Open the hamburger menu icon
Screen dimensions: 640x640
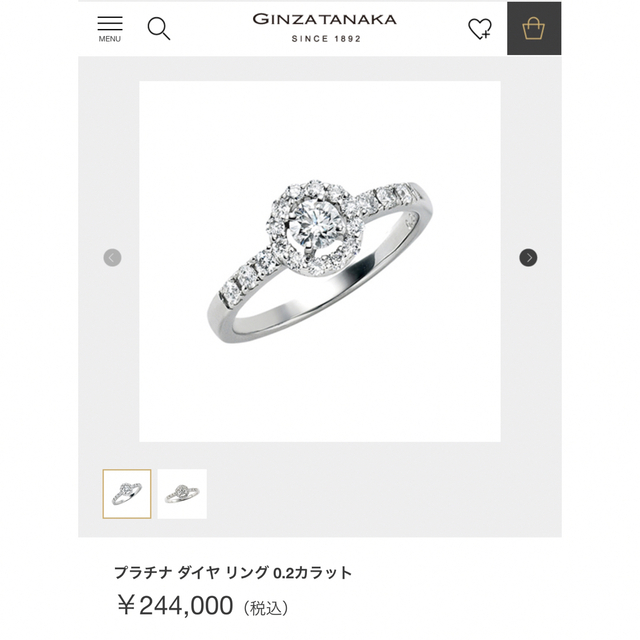[110, 23]
